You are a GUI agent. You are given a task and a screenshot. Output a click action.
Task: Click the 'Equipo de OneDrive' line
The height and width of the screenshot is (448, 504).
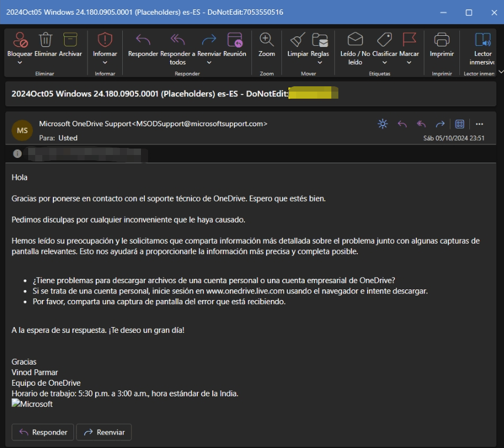46,383
